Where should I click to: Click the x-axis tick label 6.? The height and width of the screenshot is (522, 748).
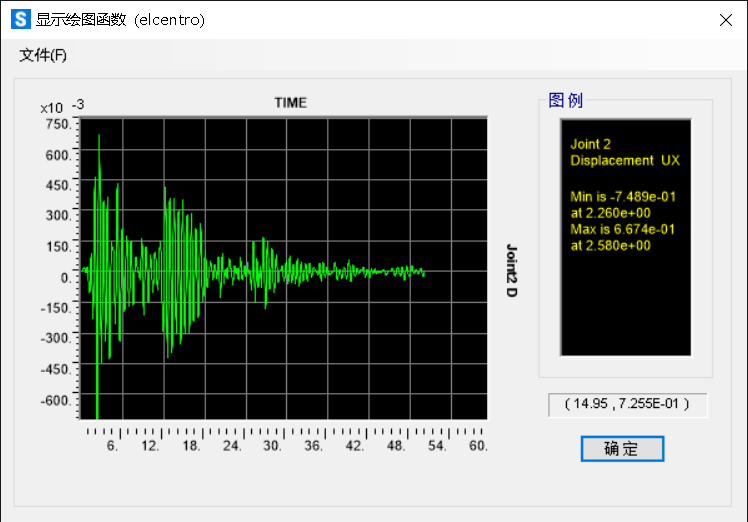coord(112,446)
